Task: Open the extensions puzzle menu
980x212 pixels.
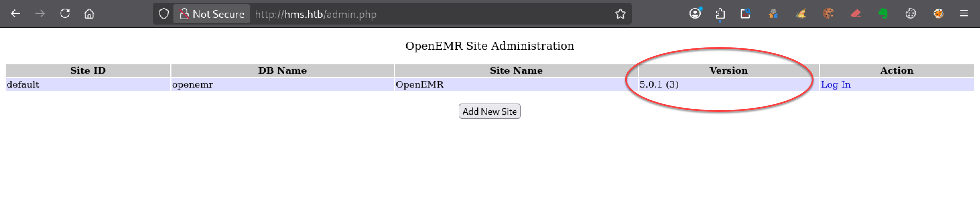Action: click(720, 14)
